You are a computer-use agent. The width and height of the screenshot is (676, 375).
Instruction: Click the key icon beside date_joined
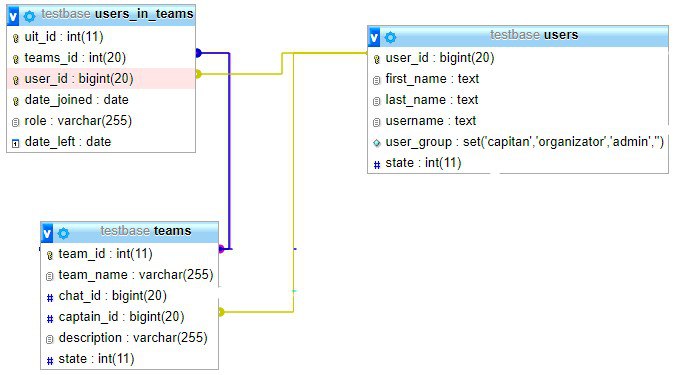(16, 101)
